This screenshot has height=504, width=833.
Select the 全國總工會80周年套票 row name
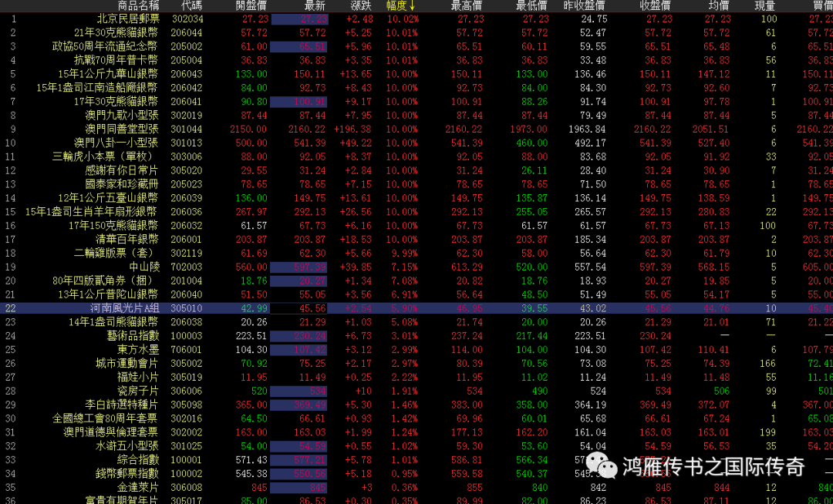coord(105,418)
